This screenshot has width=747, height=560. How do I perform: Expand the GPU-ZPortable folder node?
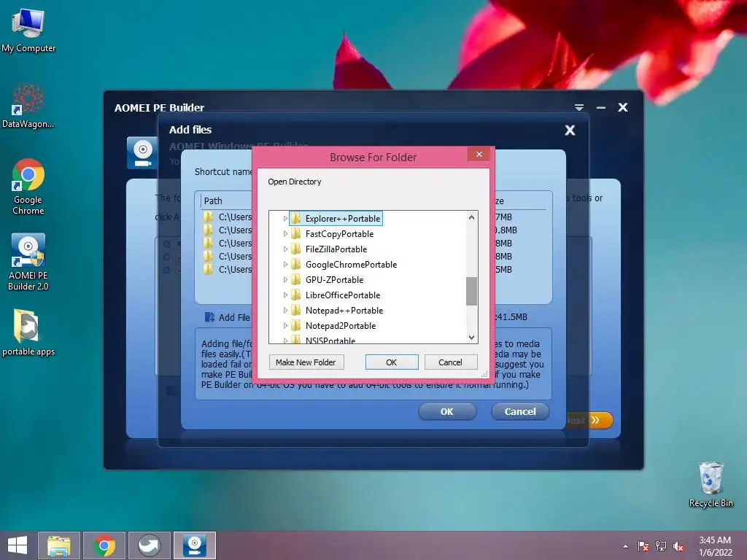click(285, 279)
